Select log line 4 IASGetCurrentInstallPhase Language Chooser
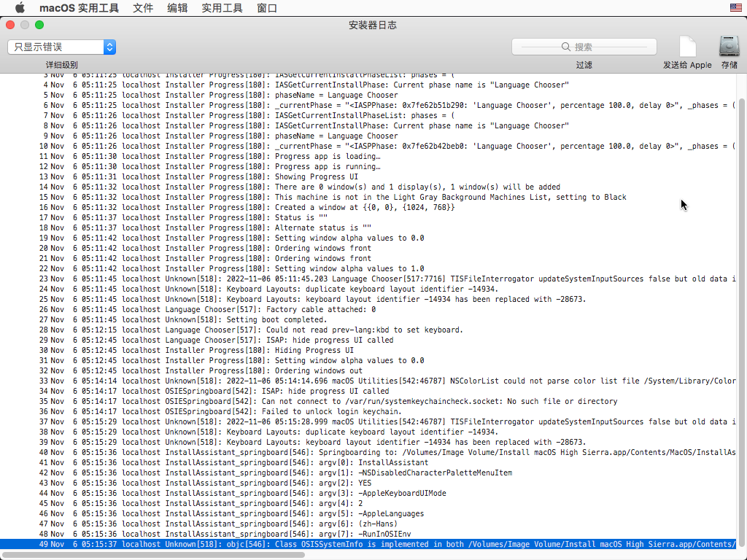Image resolution: width=747 pixels, height=560 pixels. pos(368,85)
